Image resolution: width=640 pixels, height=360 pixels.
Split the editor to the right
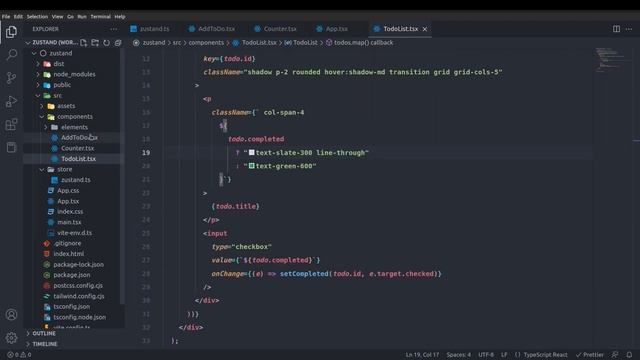coord(616,29)
